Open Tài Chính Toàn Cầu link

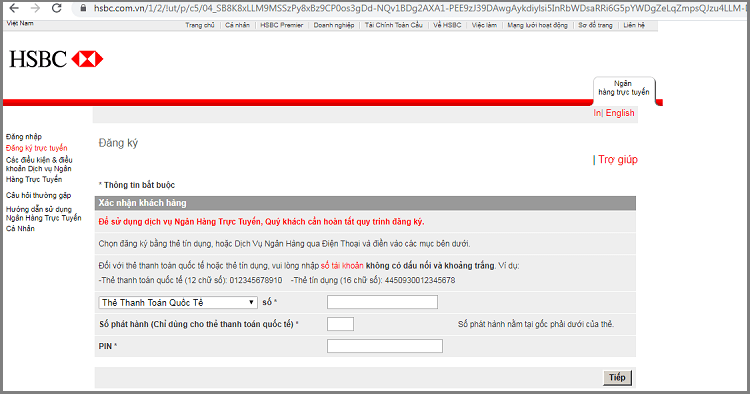(x=394, y=25)
